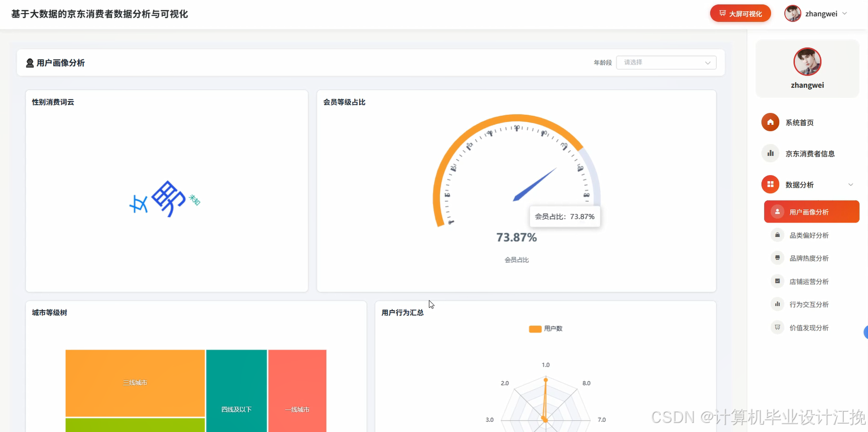Click the orange 三线城市 treemap block
This screenshot has width=868, height=432.
(135, 383)
